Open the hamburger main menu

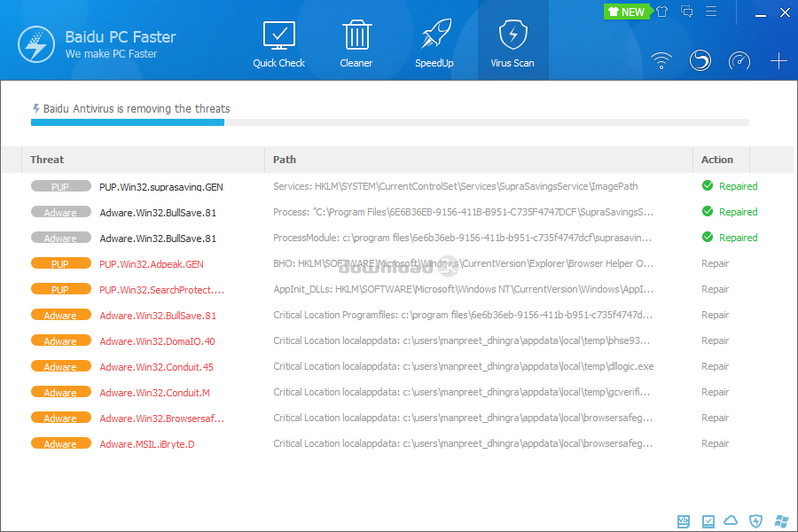(x=711, y=12)
